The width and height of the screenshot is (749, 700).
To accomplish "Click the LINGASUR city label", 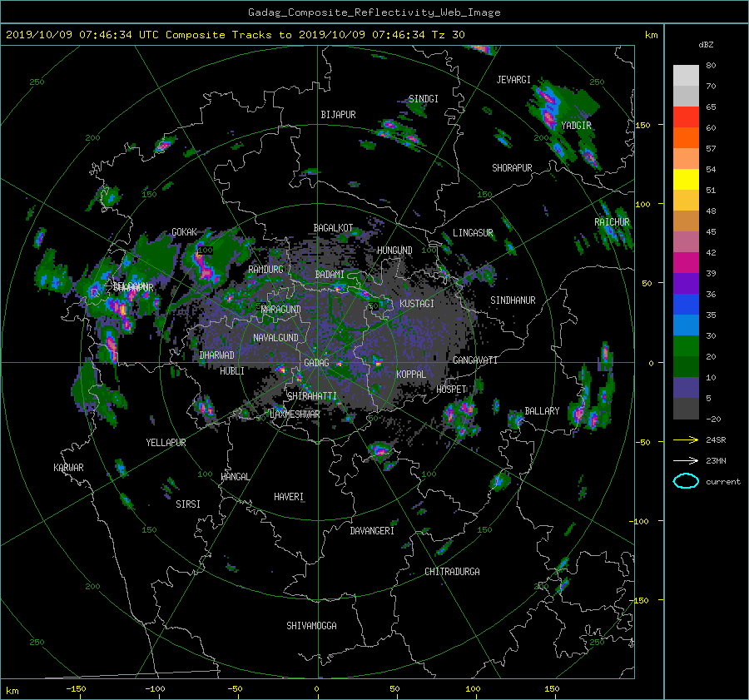I will pyautogui.click(x=473, y=233).
